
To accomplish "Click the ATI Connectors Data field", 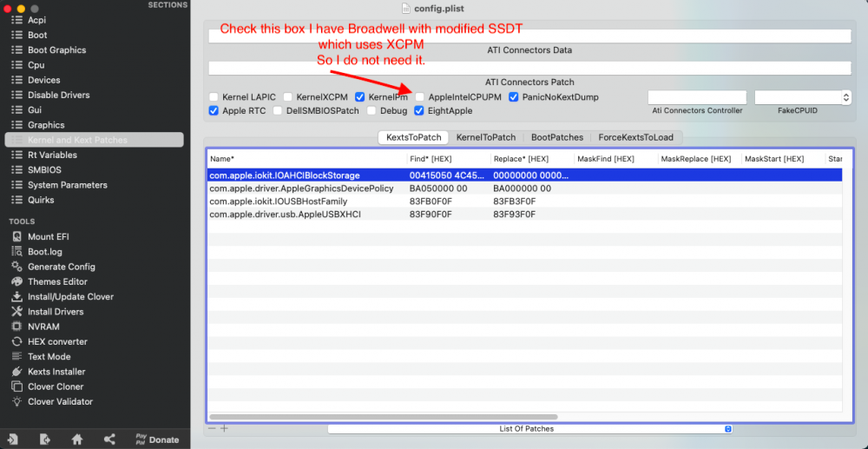I will [529, 36].
